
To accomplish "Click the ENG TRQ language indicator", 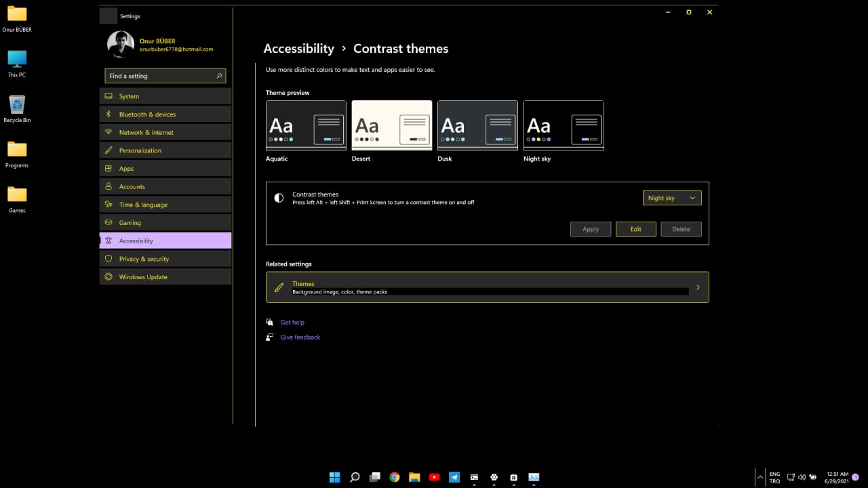I will pos(774,477).
